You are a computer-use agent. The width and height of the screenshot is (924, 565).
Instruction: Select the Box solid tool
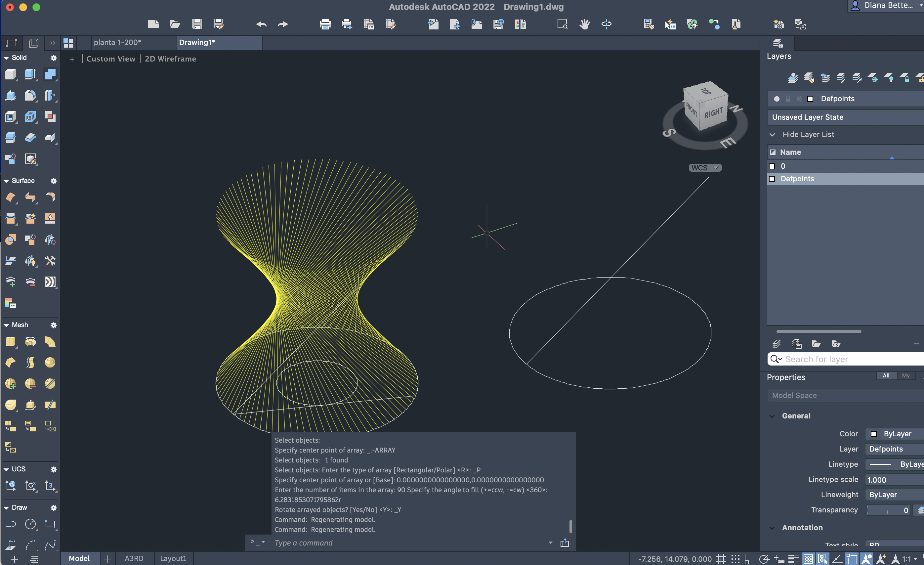tap(11, 74)
